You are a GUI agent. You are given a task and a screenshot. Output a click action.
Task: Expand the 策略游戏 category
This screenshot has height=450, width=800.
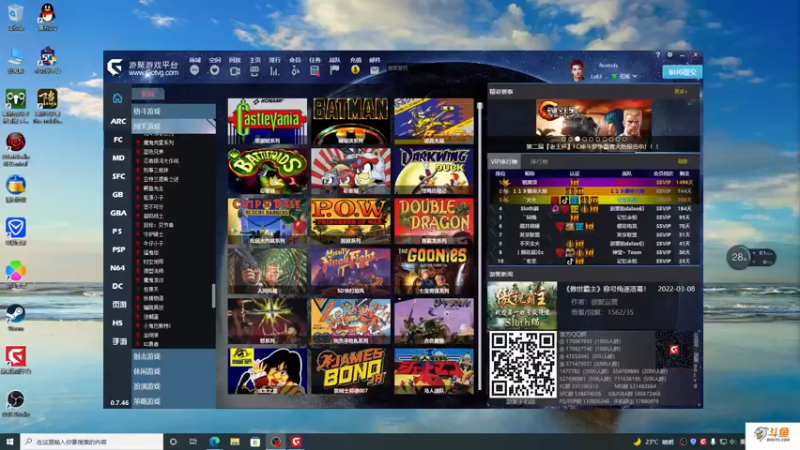173,402
